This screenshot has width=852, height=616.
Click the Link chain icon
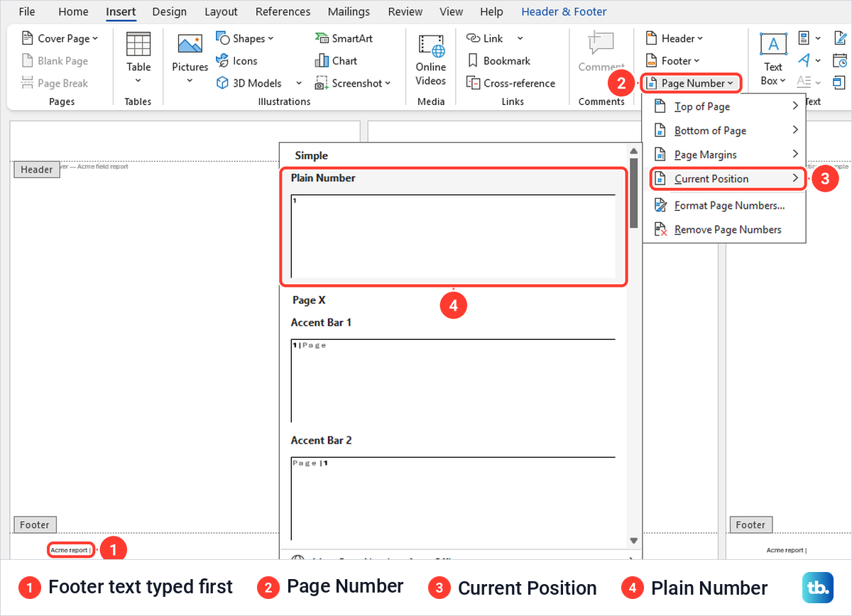(x=473, y=38)
